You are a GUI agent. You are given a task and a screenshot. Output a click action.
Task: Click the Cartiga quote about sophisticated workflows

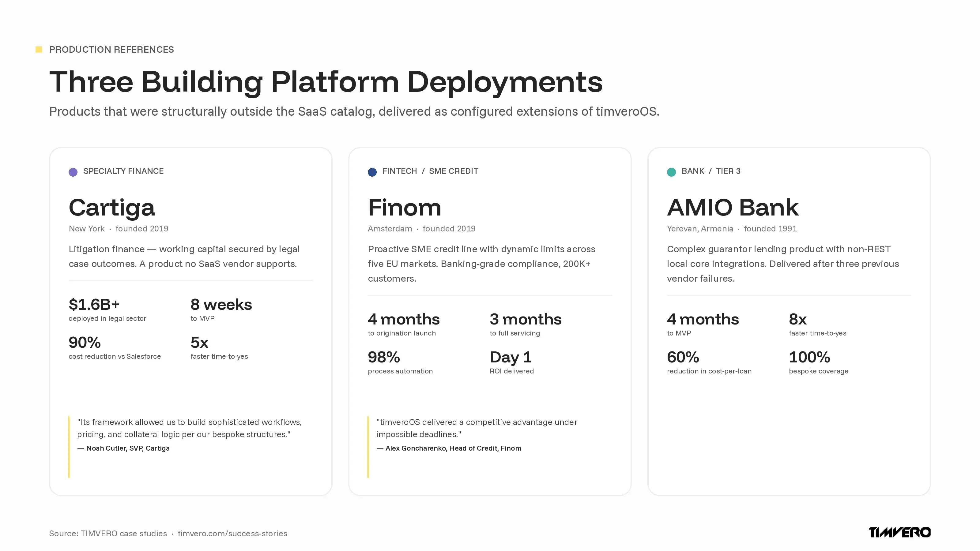190,428
